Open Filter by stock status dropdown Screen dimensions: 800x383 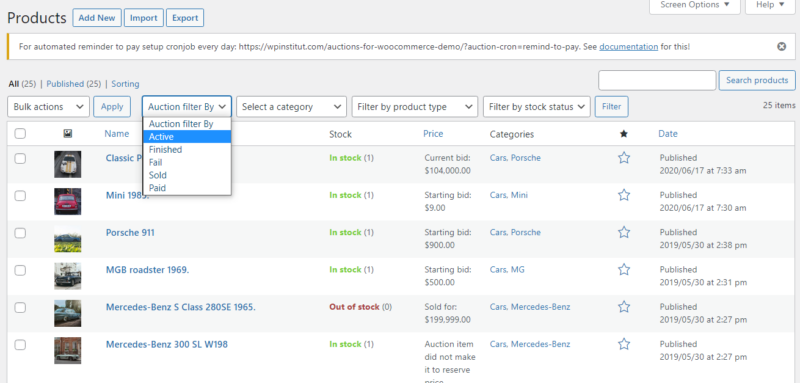click(x=537, y=107)
